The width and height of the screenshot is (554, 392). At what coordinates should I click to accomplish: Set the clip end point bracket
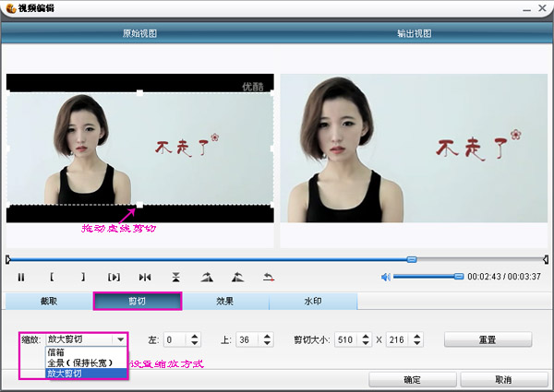coord(83,277)
